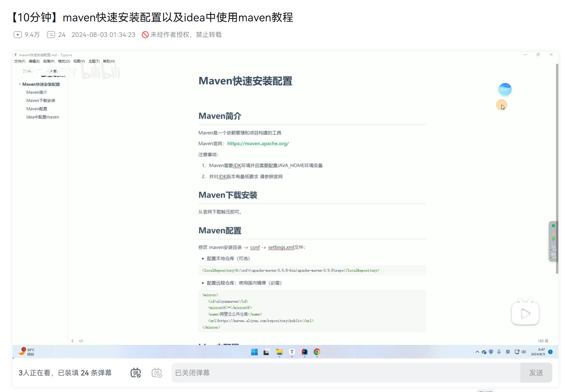Click the network display tray icon
Viewport: 565px width, 392px height.
pos(517,352)
